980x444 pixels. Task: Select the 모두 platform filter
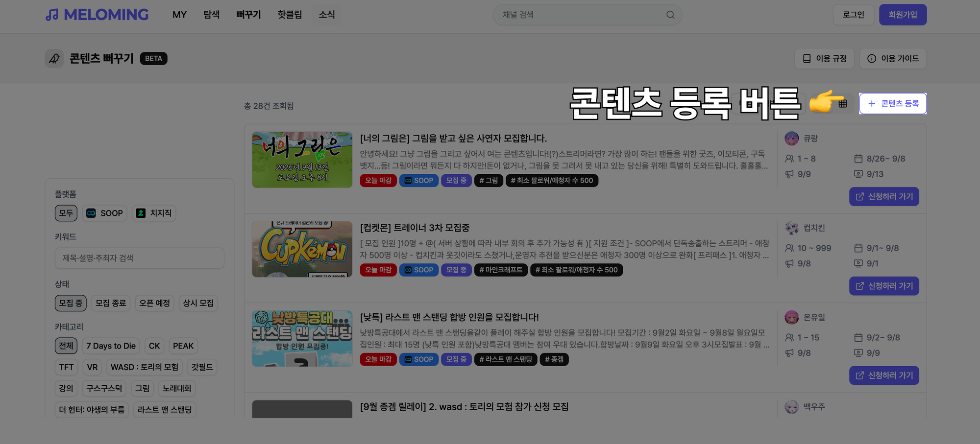click(66, 213)
